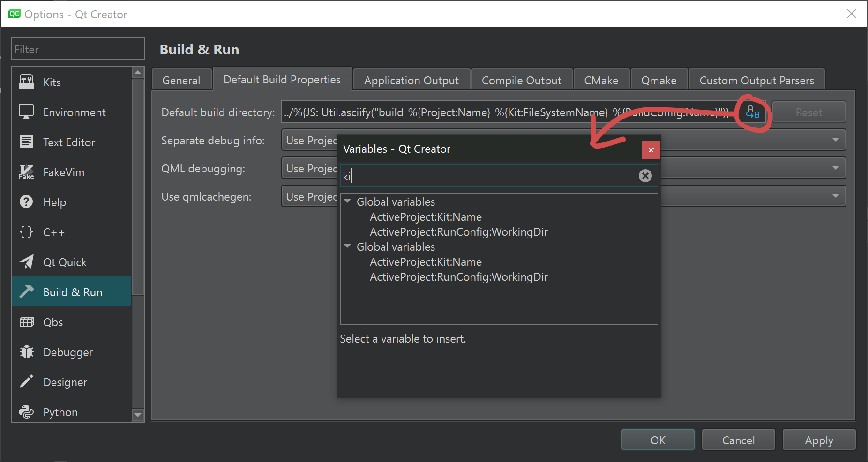Close the Variables - Qt Creator popup
This screenshot has width=868, height=462.
coord(651,150)
